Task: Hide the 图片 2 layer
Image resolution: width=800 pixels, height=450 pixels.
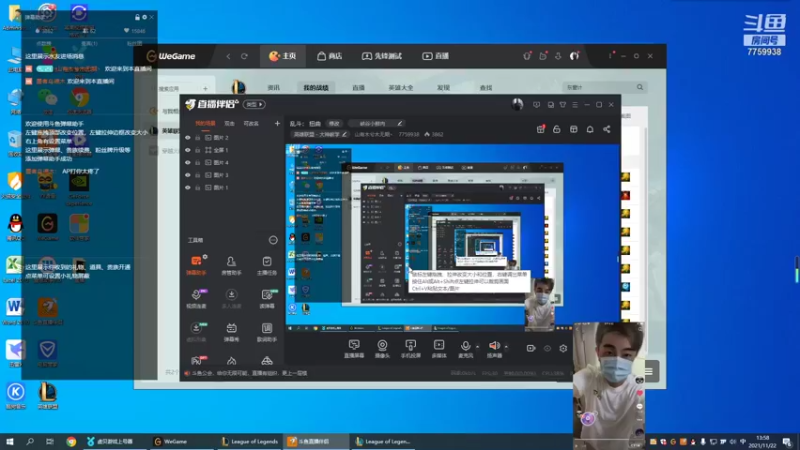Action: click(188, 138)
